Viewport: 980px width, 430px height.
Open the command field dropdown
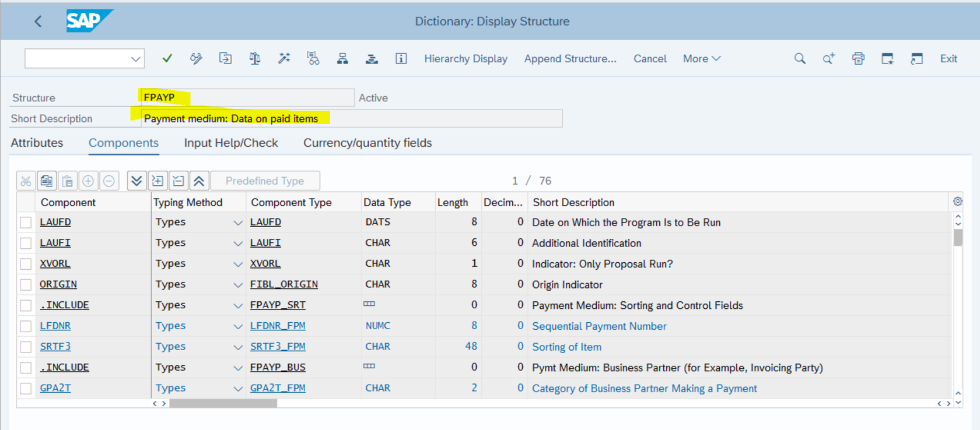click(135, 59)
